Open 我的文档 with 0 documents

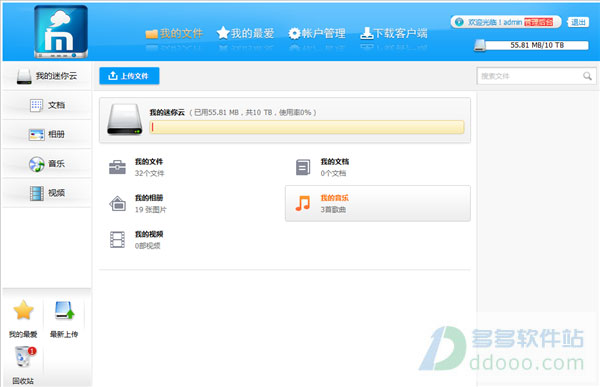pyautogui.click(x=378, y=167)
